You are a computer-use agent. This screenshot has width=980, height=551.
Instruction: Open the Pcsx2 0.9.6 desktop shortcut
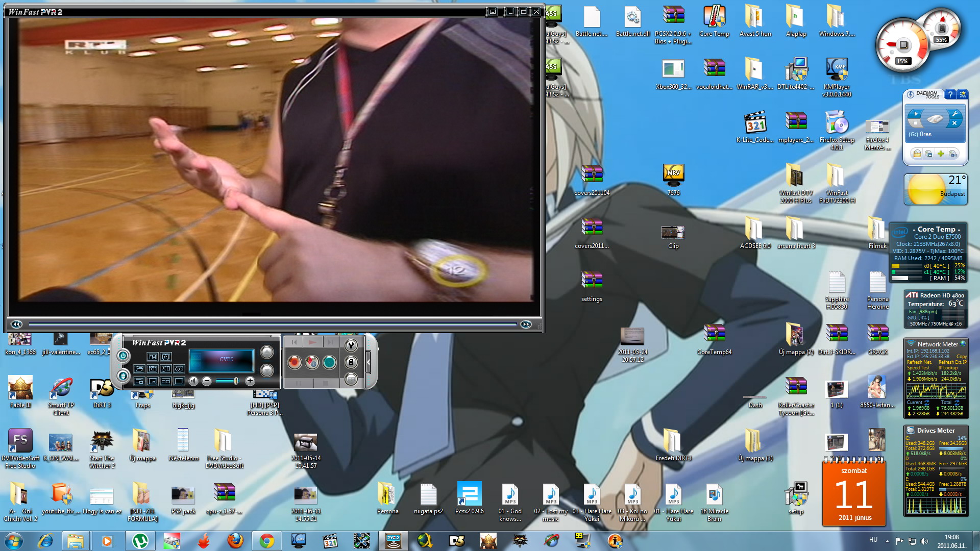pyautogui.click(x=469, y=498)
